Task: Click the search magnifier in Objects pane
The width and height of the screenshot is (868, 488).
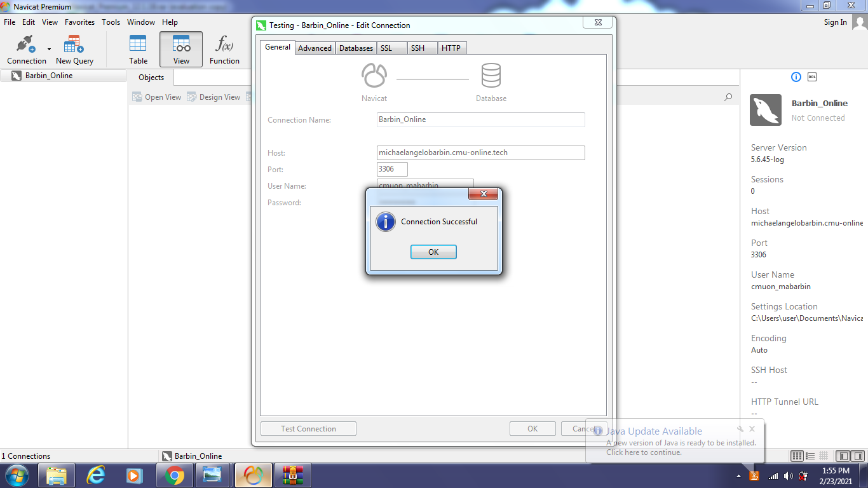Action: 728,97
